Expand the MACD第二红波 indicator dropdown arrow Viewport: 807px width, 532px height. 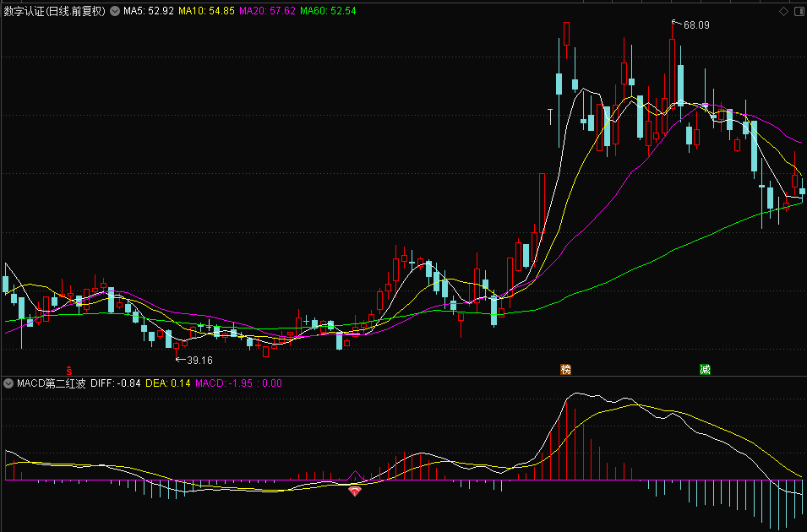(x=8, y=383)
